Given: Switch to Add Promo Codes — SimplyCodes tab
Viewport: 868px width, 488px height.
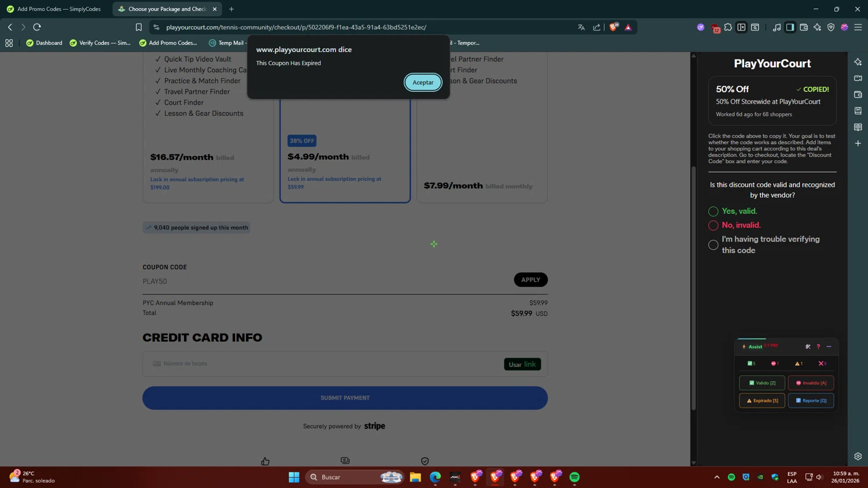Looking at the screenshot, I should [x=54, y=9].
